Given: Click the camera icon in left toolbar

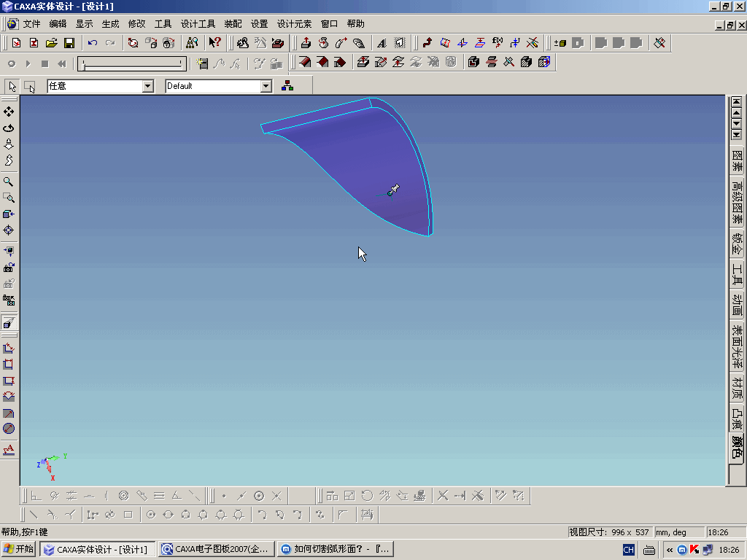Looking at the screenshot, I should [9, 268].
